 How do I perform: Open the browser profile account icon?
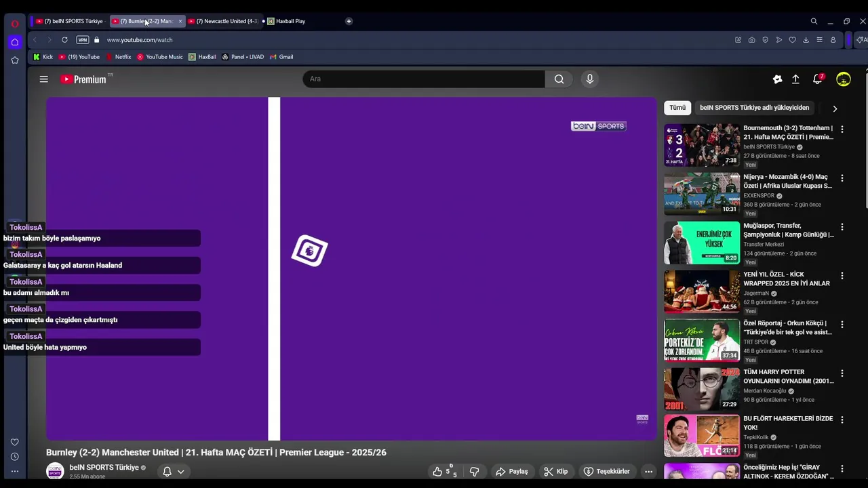tap(833, 40)
